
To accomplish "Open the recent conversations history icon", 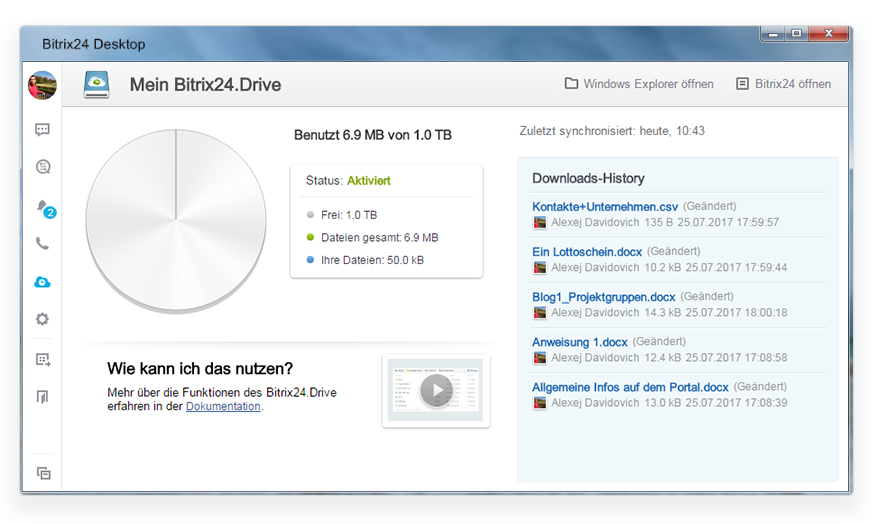I will (x=43, y=166).
